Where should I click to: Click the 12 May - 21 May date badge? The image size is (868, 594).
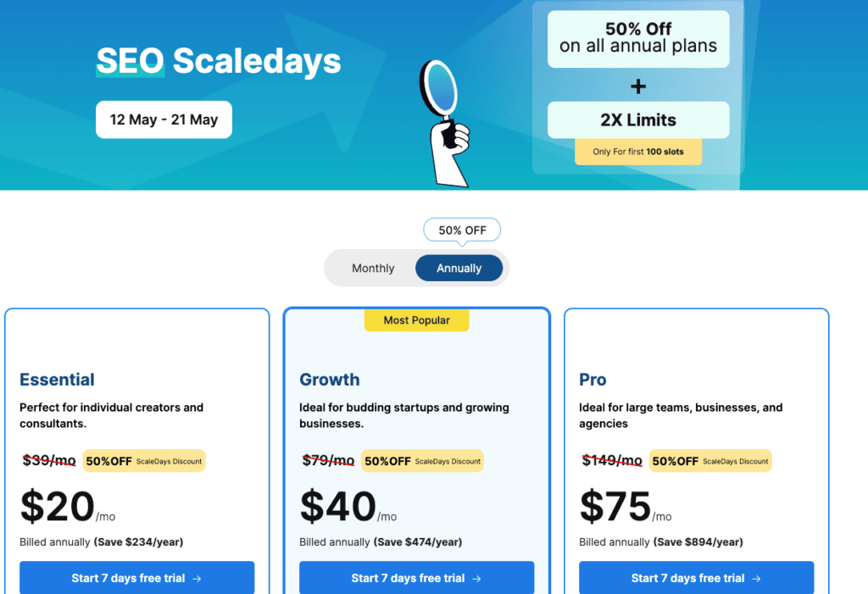point(164,119)
